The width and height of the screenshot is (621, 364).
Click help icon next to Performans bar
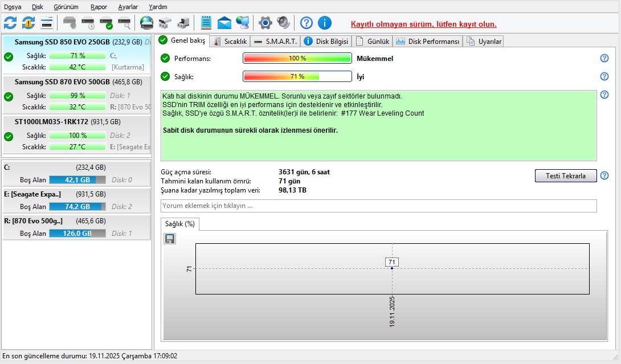point(604,58)
